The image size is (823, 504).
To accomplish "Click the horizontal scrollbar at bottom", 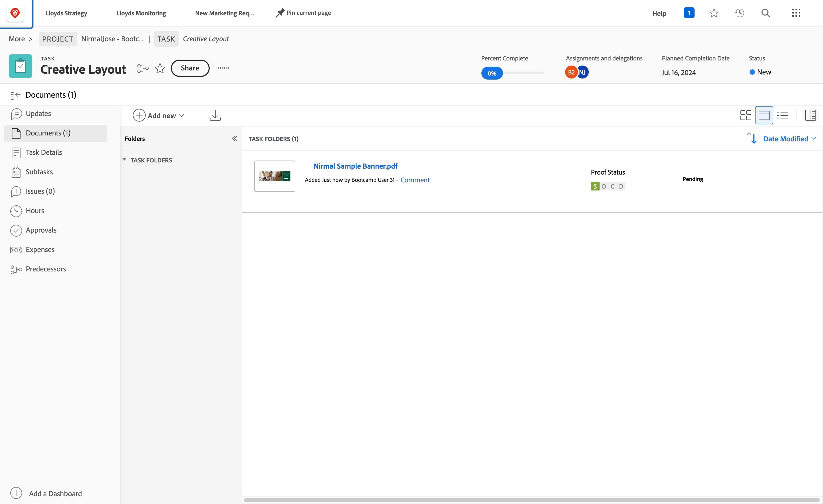I will [531, 500].
